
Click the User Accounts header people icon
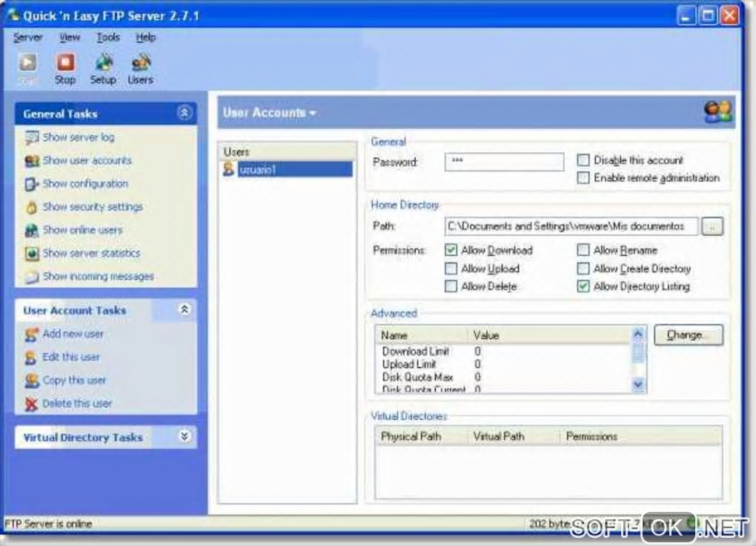[x=718, y=111]
